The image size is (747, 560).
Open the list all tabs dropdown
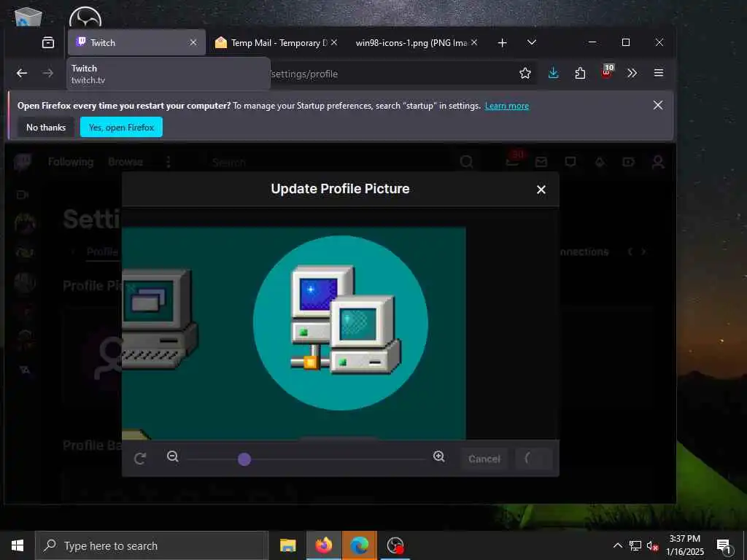pyautogui.click(x=532, y=42)
